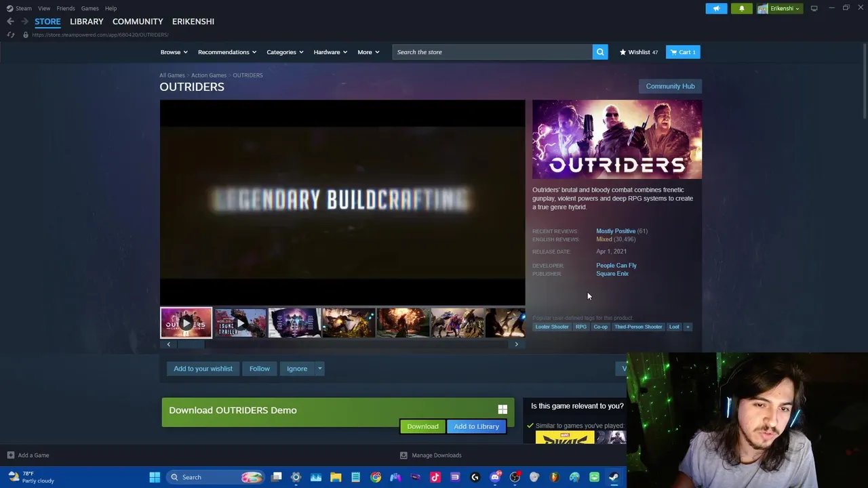Open the Wishlist with the star icon
Viewport: 868px width, 488px height.
click(x=638, y=52)
